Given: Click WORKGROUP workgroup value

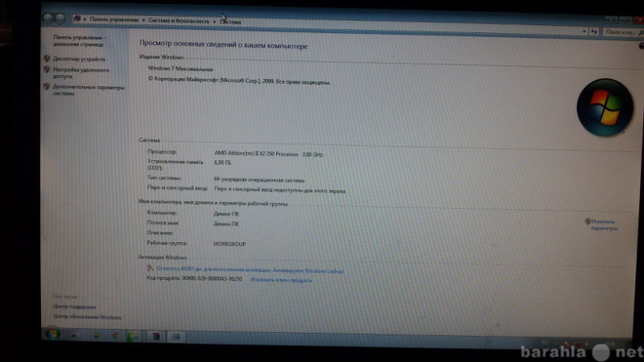Looking at the screenshot, I should coord(229,244).
